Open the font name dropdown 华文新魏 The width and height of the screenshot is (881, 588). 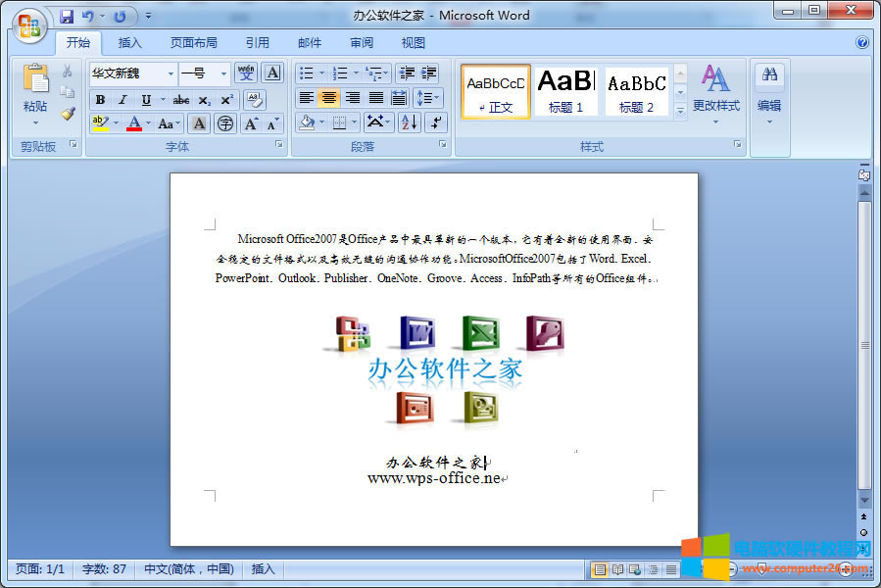coord(171,73)
